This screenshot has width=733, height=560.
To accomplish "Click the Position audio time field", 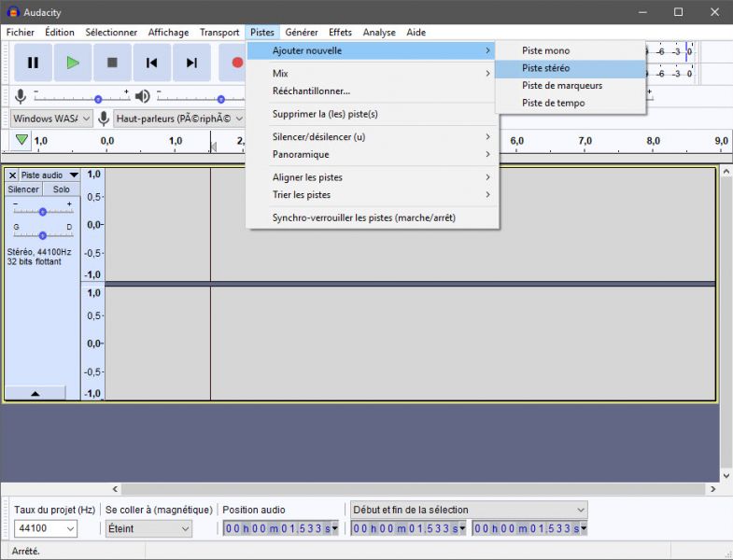I will pos(280,528).
